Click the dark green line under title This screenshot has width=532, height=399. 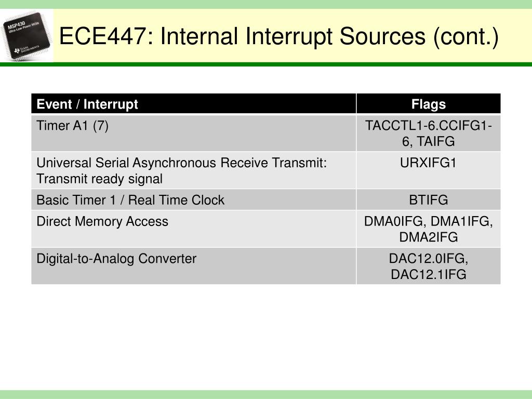pyautogui.click(x=266, y=64)
